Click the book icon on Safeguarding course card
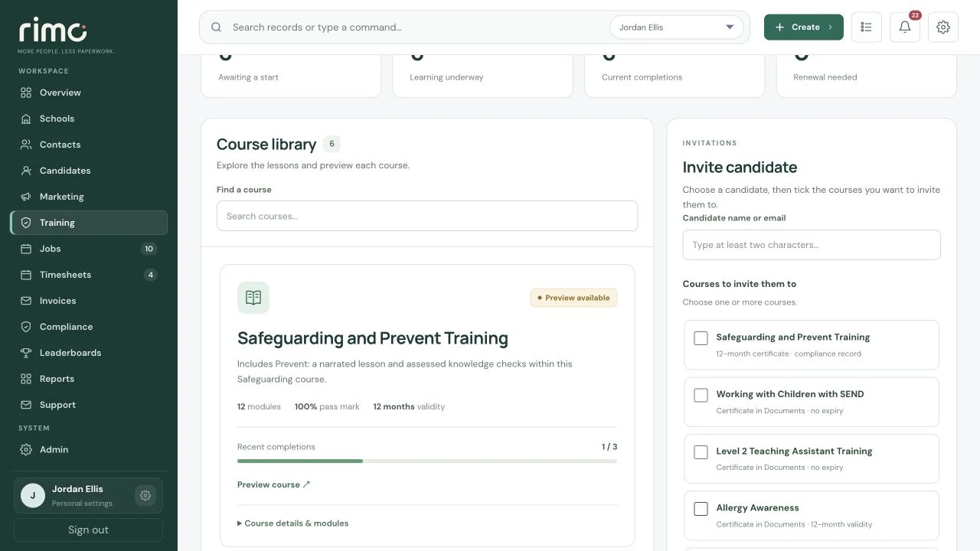This screenshot has width=980, height=551. point(253,298)
